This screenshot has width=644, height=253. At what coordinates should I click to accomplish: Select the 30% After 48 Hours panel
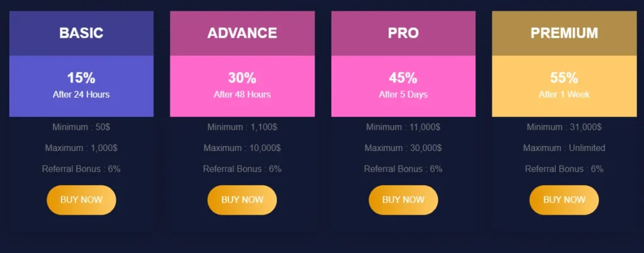242,86
